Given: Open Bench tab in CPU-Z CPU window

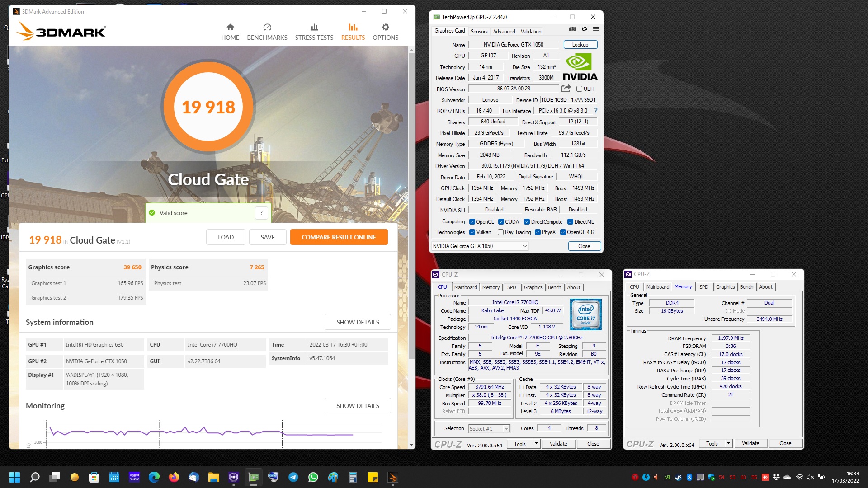Looking at the screenshot, I should click(x=554, y=287).
